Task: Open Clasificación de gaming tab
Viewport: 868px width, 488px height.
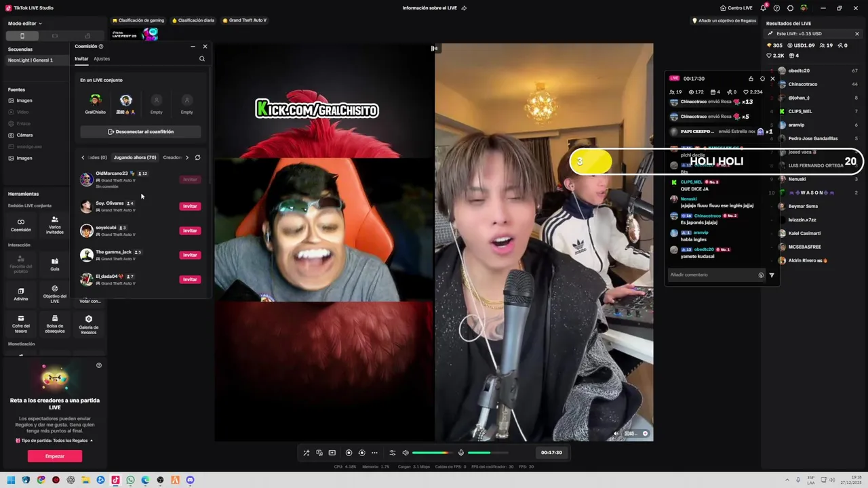Action: (x=138, y=20)
